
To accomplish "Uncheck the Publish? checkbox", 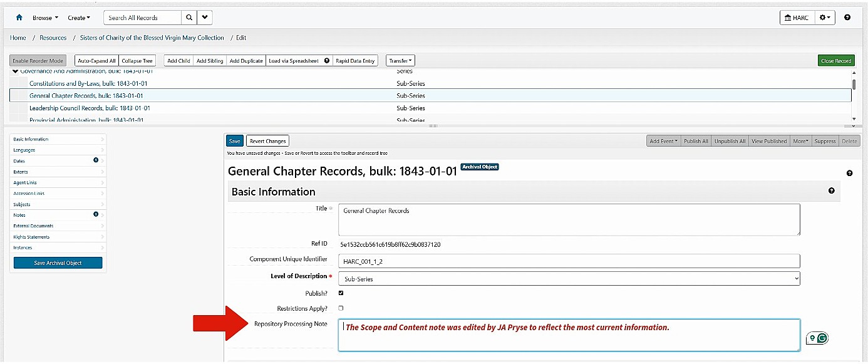I will click(341, 293).
